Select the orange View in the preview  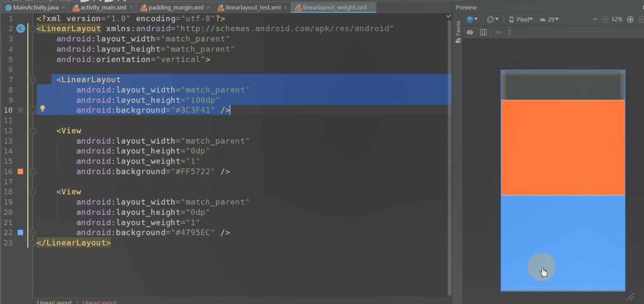point(563,148)
